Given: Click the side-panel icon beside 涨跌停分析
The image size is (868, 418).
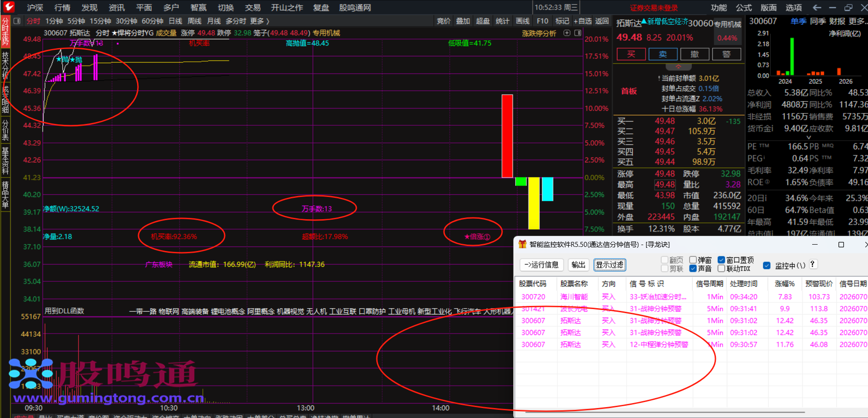Looking at the screenshot, I should point(577,33).
